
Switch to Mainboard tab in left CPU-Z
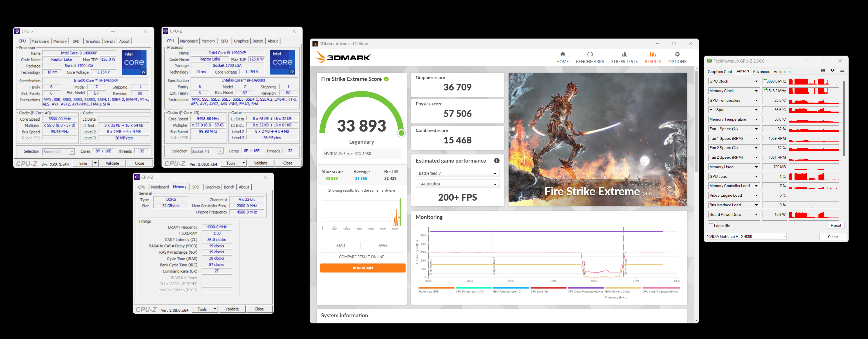pyautogui.click(x=41, y=41)
